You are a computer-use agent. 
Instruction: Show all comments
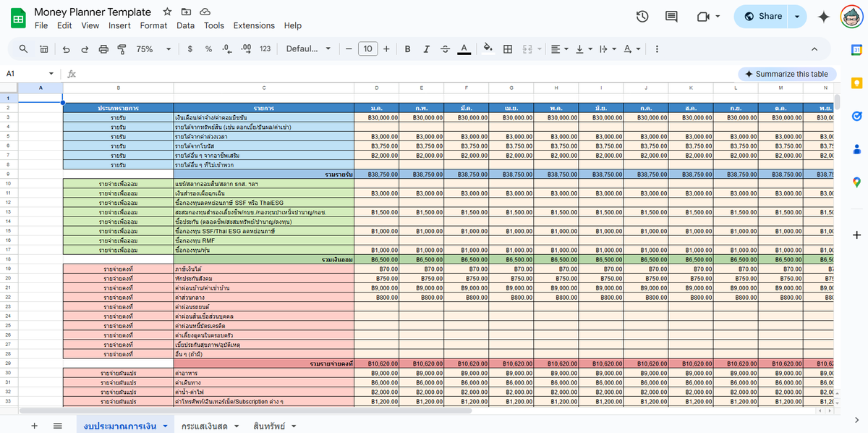pyautogui.click(x=671, y=17)
